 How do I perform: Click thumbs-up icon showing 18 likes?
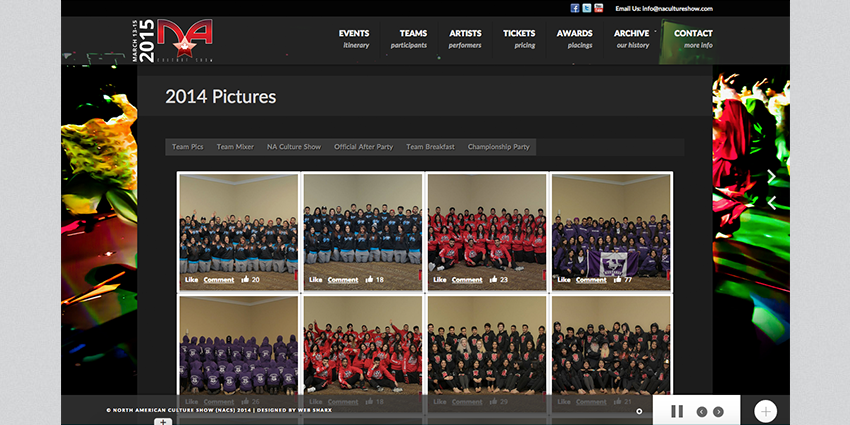coord(369,279)
